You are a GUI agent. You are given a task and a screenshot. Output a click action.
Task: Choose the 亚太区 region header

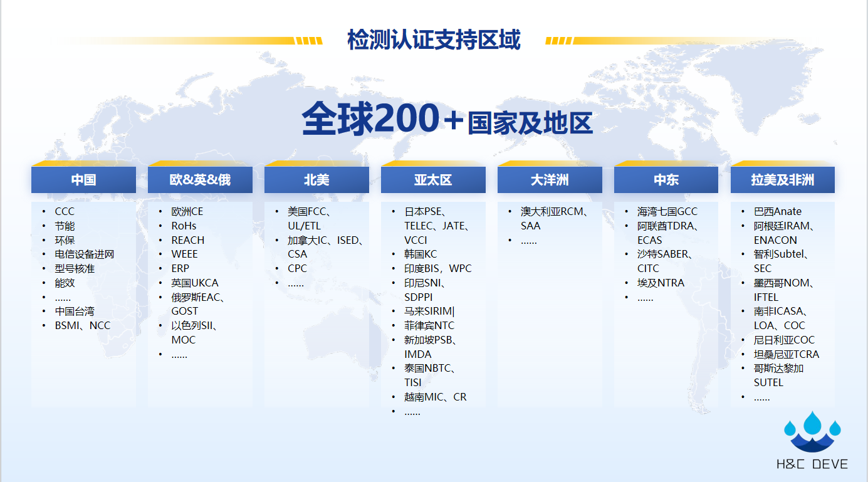click(x=433, y=180)
